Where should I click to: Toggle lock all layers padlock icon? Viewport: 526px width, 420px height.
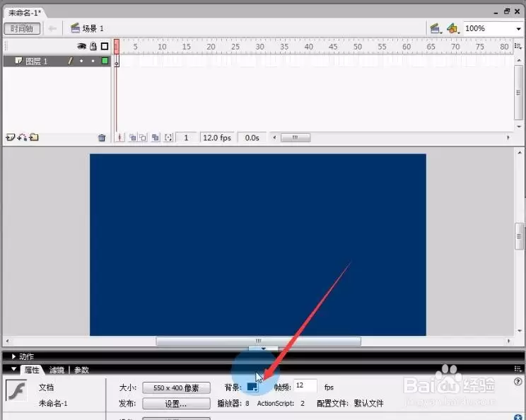[x=93, y=46]
